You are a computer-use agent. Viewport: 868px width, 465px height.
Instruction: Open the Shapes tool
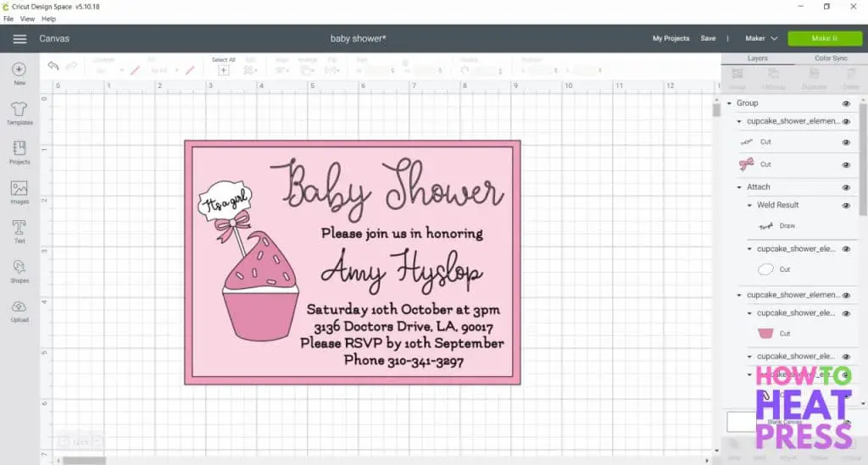tap(19, 268)
